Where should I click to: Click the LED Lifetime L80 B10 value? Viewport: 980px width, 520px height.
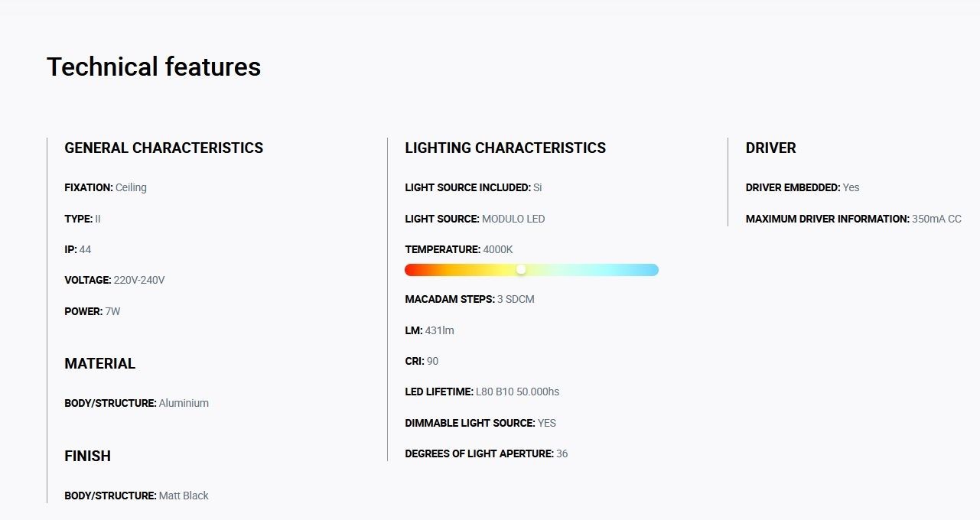(518, 392)
